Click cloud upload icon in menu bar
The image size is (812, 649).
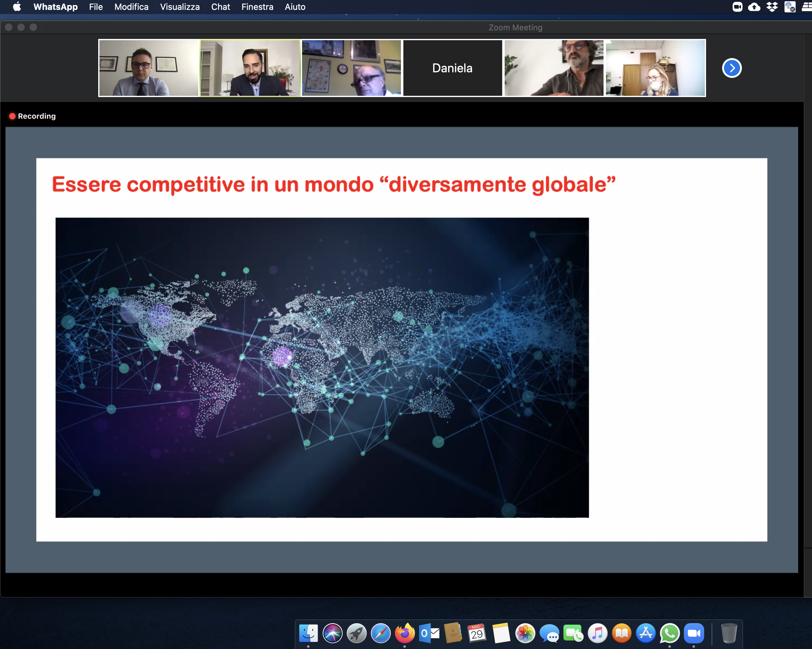[x=754, y=7]
